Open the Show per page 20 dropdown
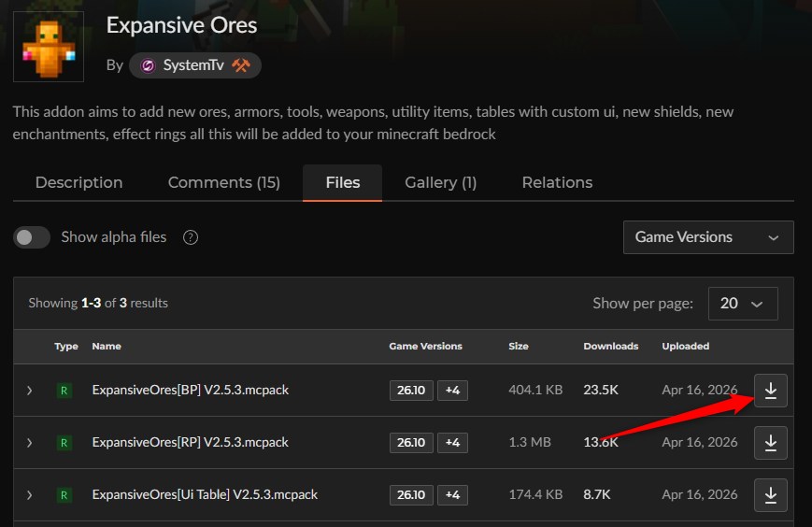812x527 pixels. click(743, 304)
